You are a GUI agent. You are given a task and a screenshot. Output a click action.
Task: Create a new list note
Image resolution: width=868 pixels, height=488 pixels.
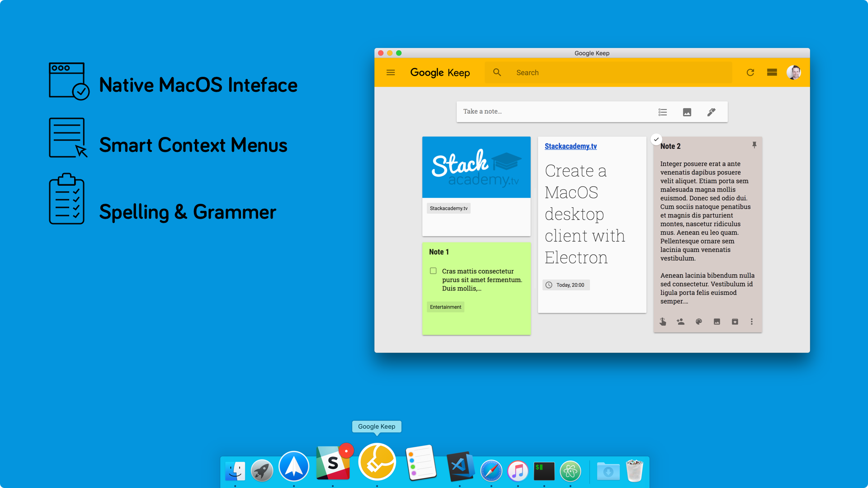(663, 112)
